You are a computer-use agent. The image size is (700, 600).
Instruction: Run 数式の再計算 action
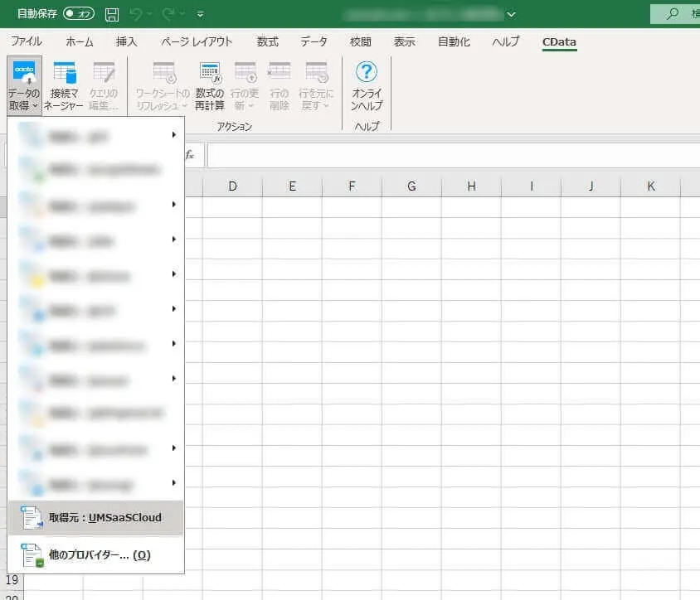pos(209,85)
